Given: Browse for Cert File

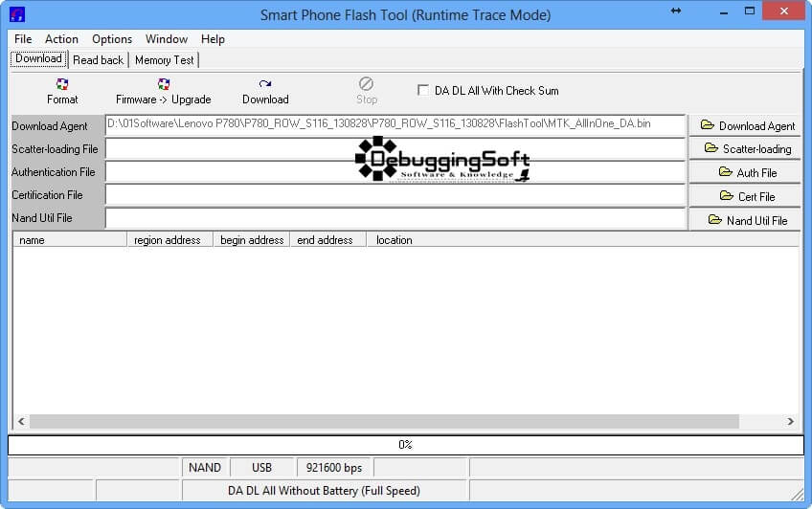Looking at the screenshot, I should 746,196.
